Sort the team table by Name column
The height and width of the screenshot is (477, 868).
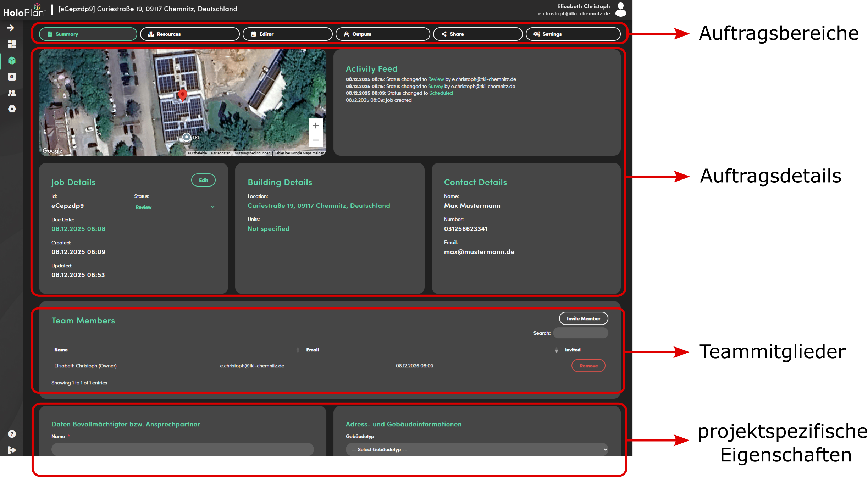pos(61,350)
